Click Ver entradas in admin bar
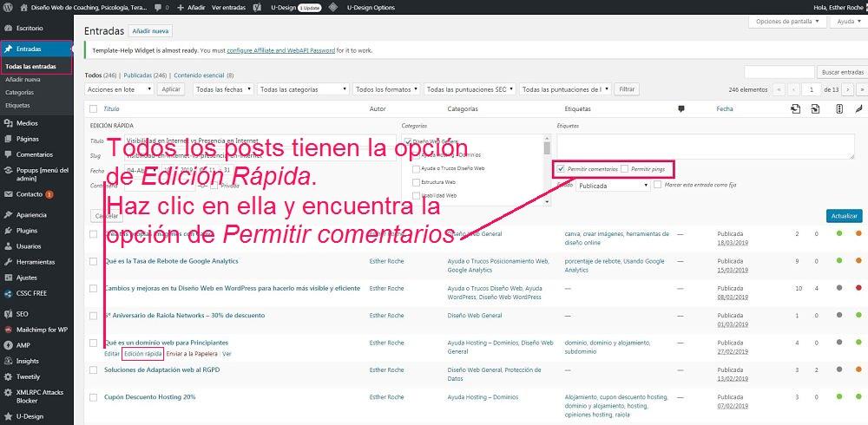This screenshot has width=868, height=425. click(228, 8)
